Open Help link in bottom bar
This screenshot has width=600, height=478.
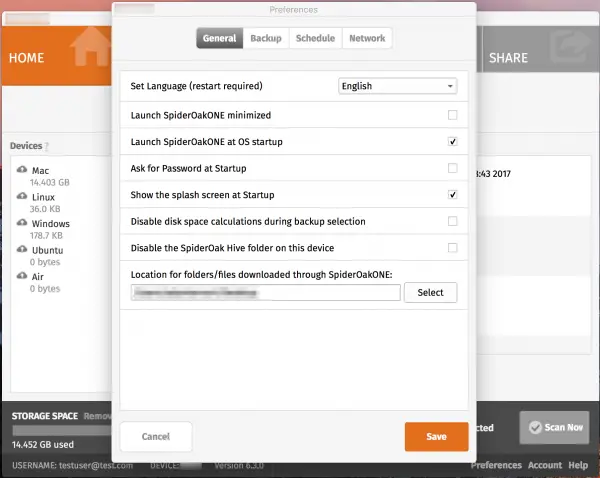click(578, 465)
